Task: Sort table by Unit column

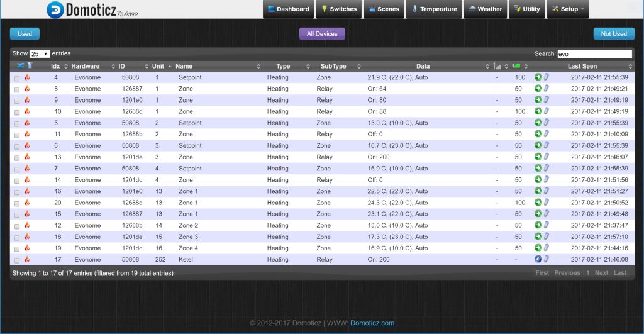Action: click(158, 66)
